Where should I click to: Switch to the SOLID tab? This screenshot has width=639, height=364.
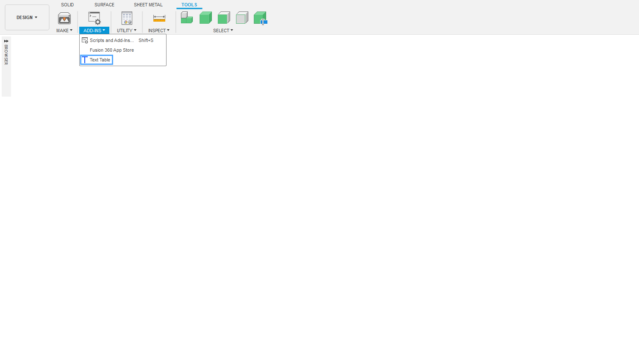click(x=67, y=5)
